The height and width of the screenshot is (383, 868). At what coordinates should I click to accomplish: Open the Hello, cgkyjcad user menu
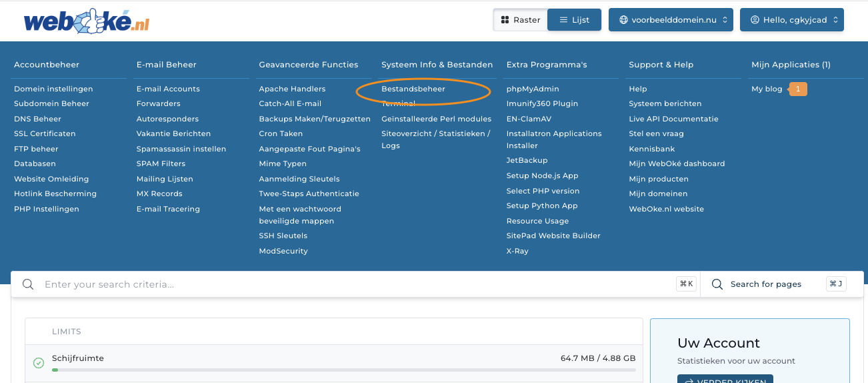(x=792, y=20)
